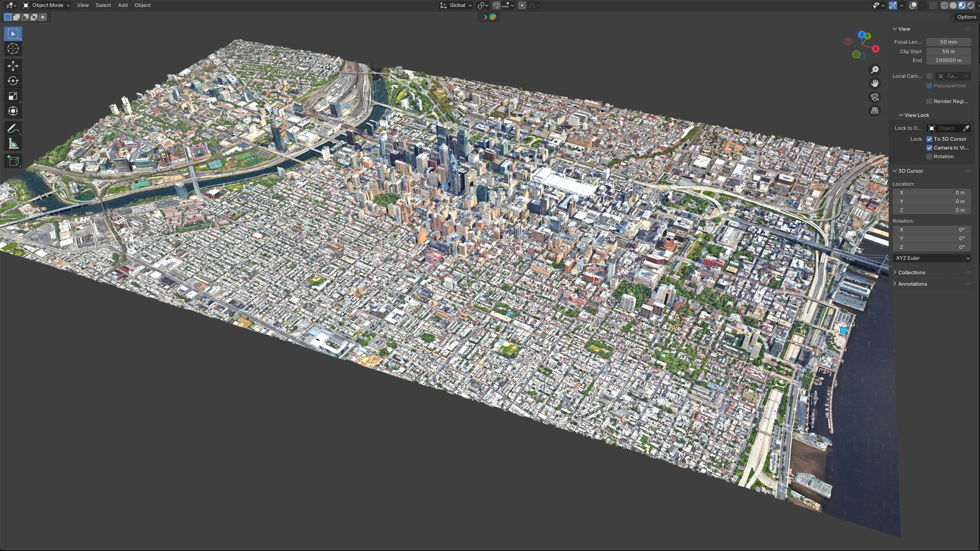
Task: Click the eyedropper next to Lock to Object
Action: coord(966,128)
